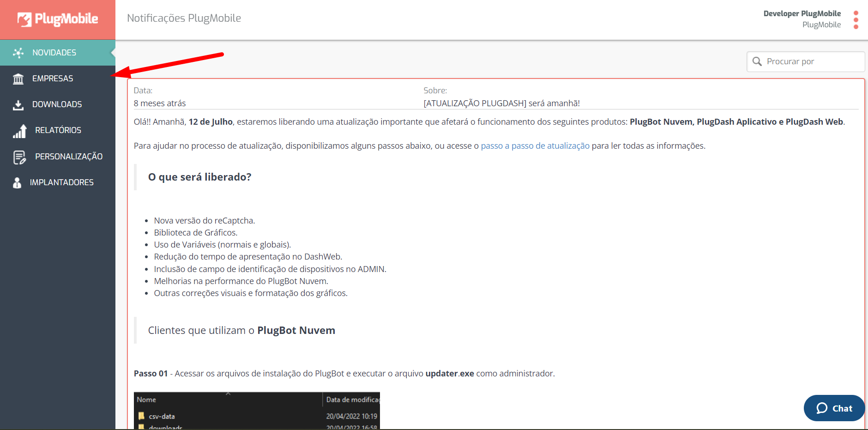
Task: Click 'Melhorias na performance do PlugBot Nuvem.' item
Action: coord(241,281)
